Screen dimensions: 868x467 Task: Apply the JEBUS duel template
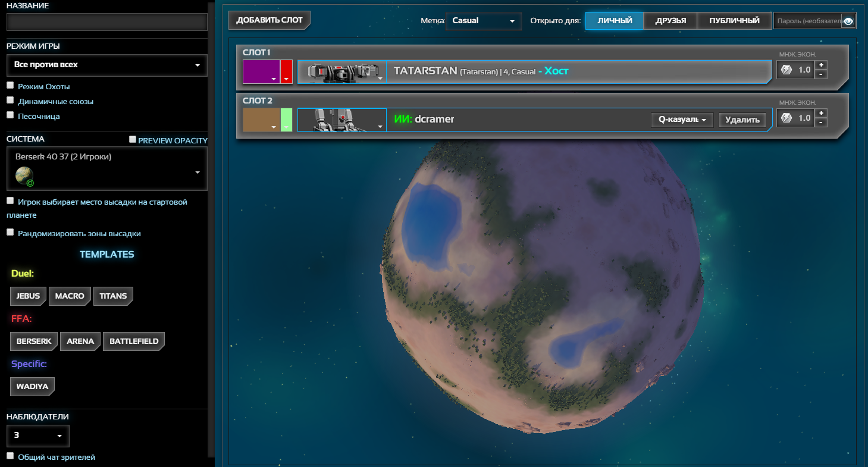pyautogui.click(x=28, y=296)
